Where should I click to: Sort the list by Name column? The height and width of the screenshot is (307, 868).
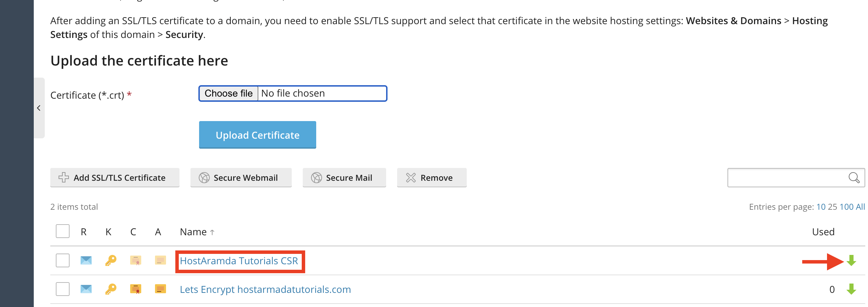coord(194,232)
